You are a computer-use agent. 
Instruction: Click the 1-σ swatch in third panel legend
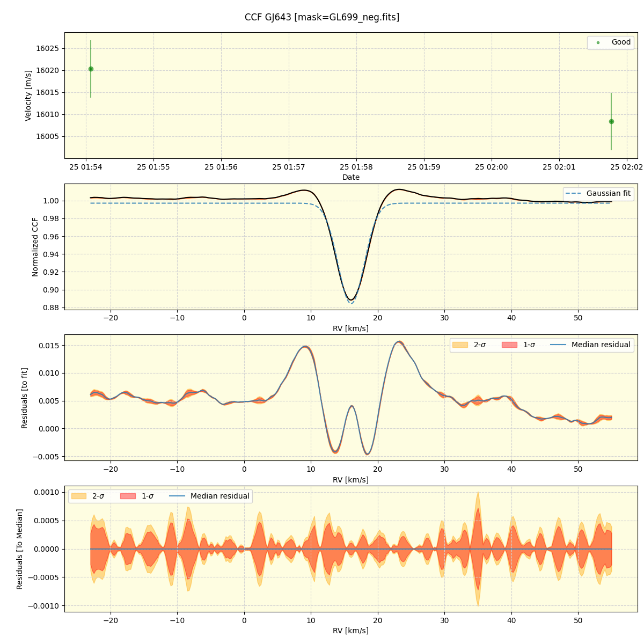tap(509, 345)
